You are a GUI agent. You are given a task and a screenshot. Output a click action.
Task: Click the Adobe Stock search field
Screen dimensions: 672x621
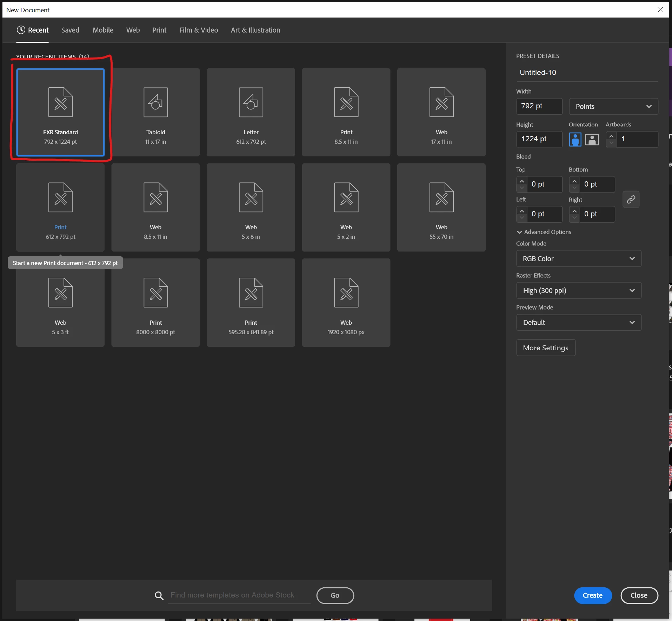click(239, 595)
